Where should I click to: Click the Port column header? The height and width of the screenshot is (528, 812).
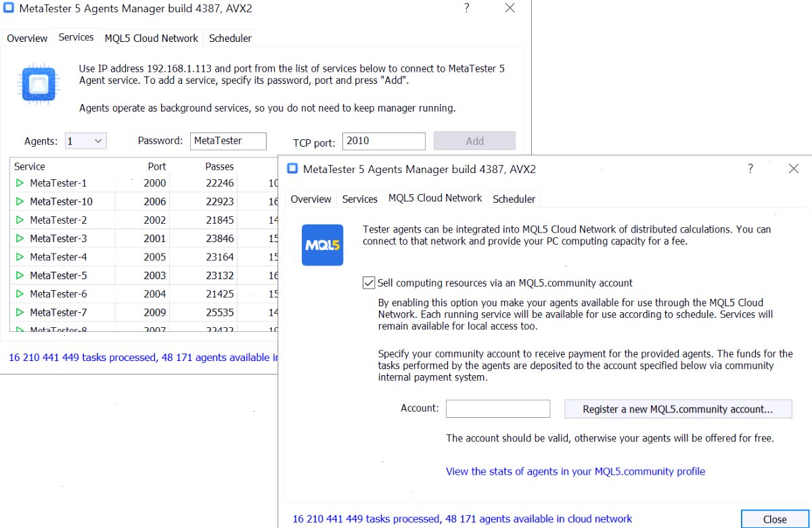(x=157, y=166)
